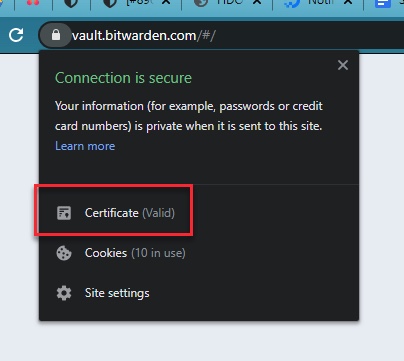Image resolution: width=404 pixels, height=361 pixels.
Task: Click the cookie icon in the popup
Action: click(x=64, y=253)
